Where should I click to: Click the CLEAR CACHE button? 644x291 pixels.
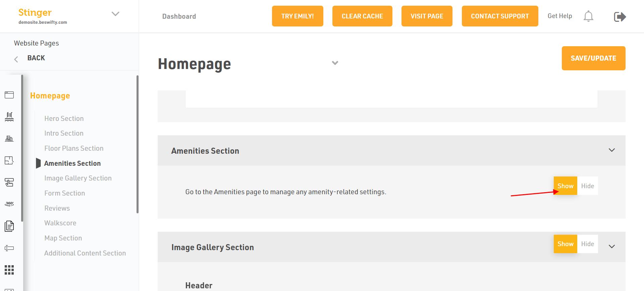(362, 16)
